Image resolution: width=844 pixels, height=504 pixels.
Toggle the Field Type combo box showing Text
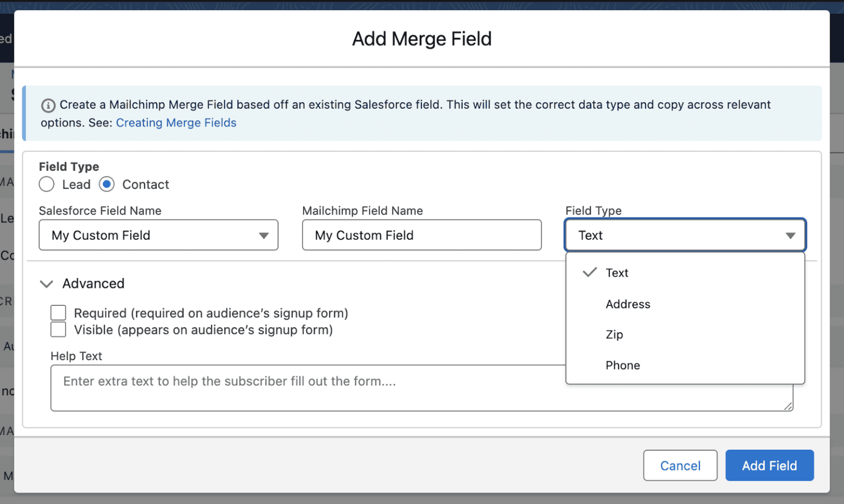(x=685, y=235)
